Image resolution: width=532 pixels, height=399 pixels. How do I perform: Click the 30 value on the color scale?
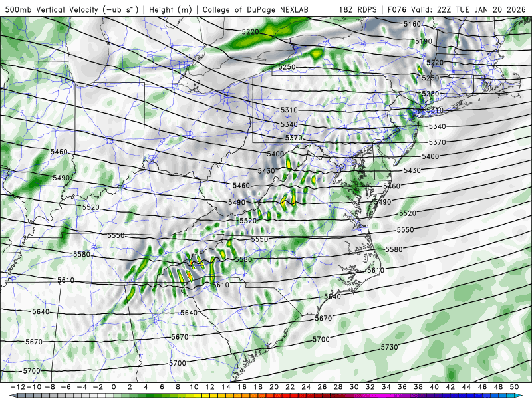(x=354, y=387)
